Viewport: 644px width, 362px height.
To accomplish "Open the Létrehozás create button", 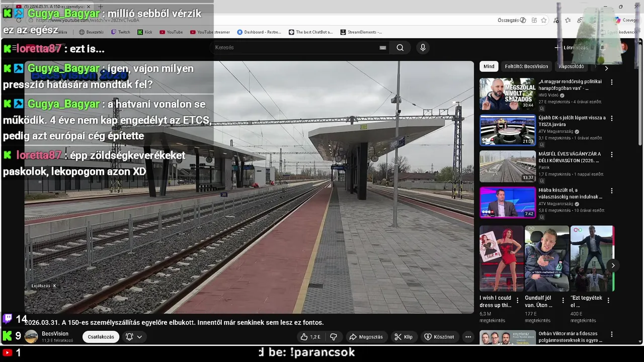I will [x=571, y=47].
